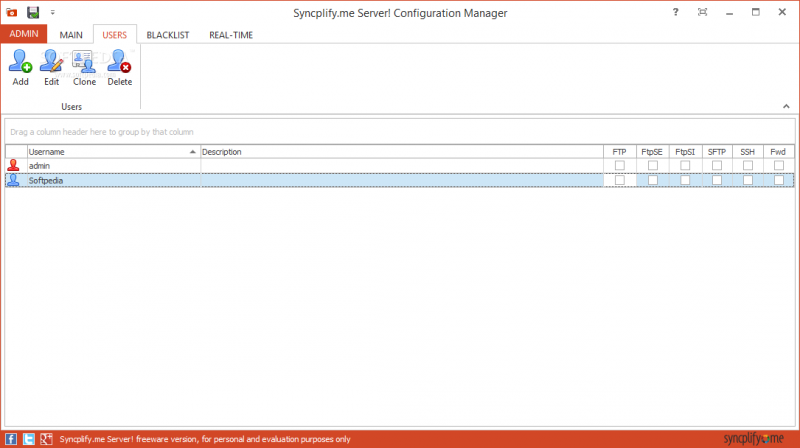Click the Add user icon

tap(20, 66)
